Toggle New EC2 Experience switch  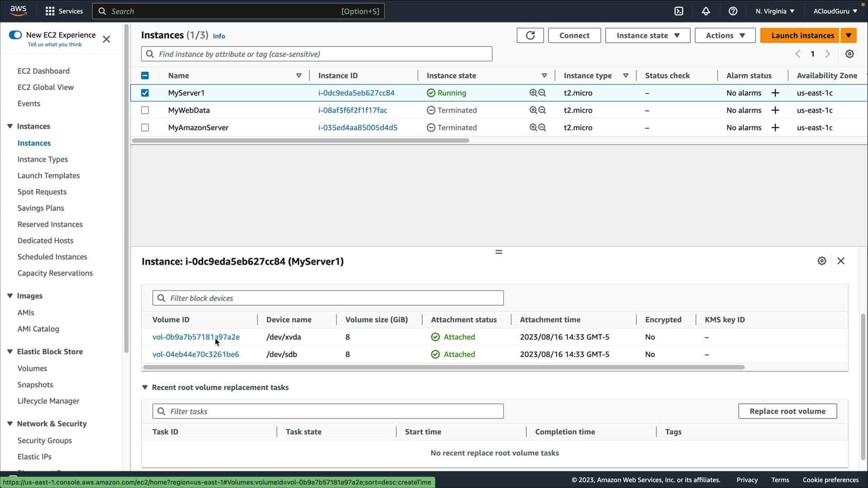pos(15,35)
